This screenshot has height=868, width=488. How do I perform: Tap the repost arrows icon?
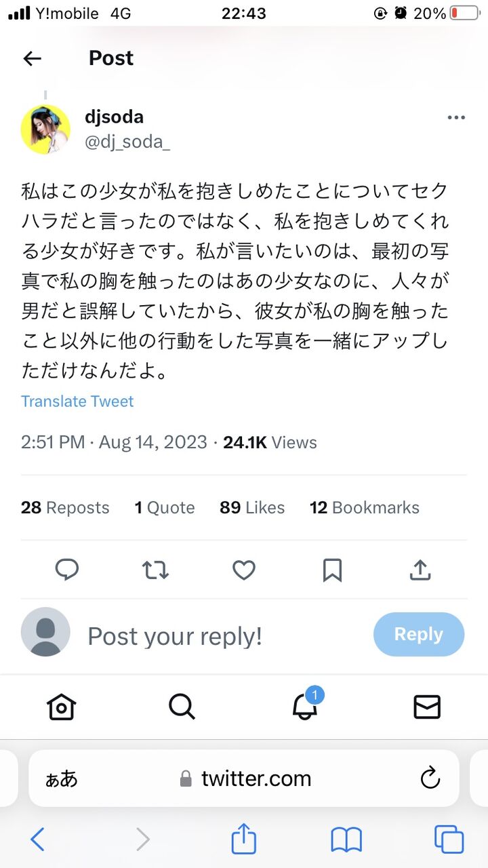(156, 570)
